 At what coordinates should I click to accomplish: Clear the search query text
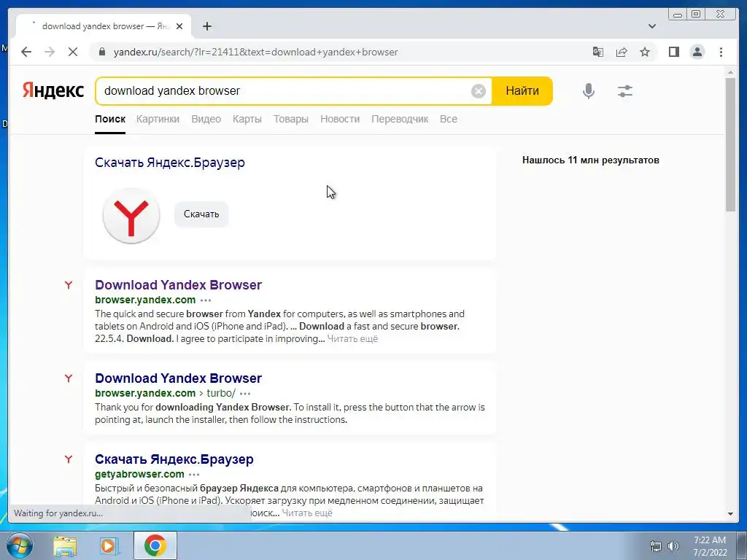479,90
